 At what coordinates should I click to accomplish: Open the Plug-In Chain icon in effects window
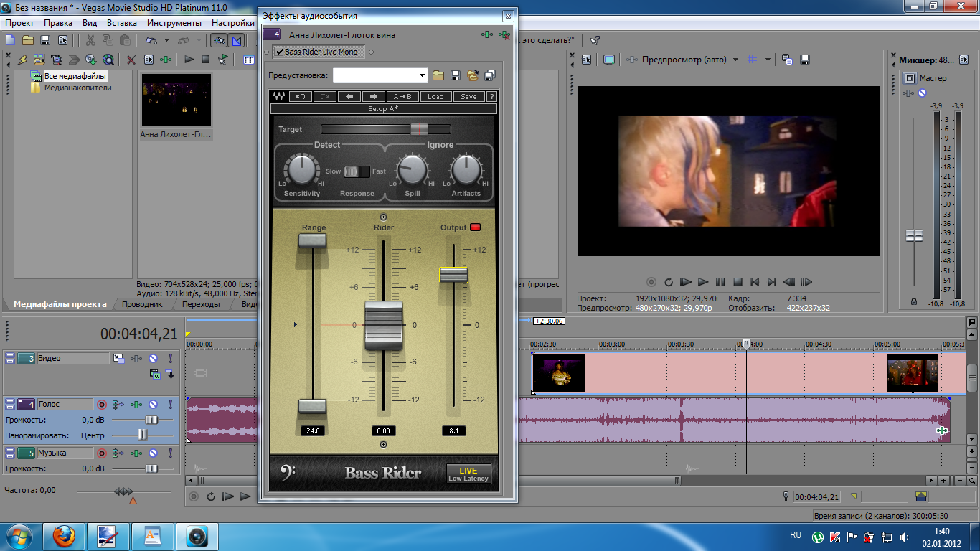[x=487, y=34]
